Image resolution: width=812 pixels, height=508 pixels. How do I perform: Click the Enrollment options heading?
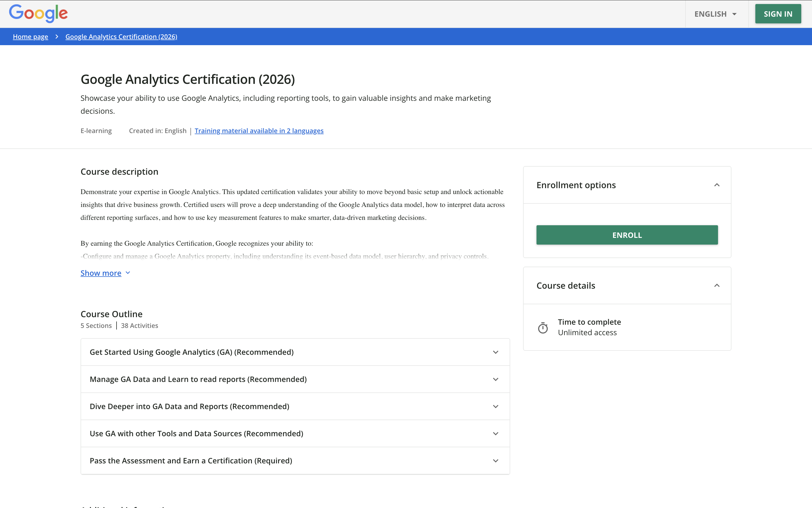click(x=576, y=185)
